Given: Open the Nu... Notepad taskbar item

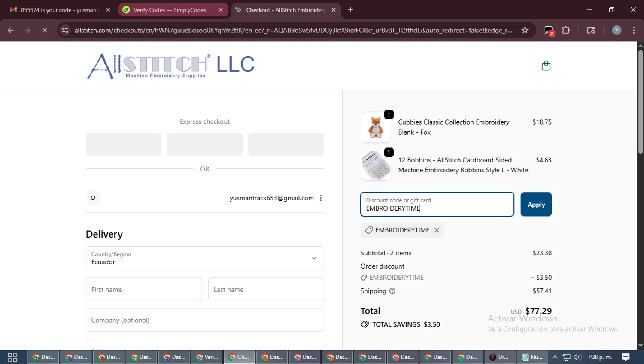Looking at the screenshot, I should point(532,357).
